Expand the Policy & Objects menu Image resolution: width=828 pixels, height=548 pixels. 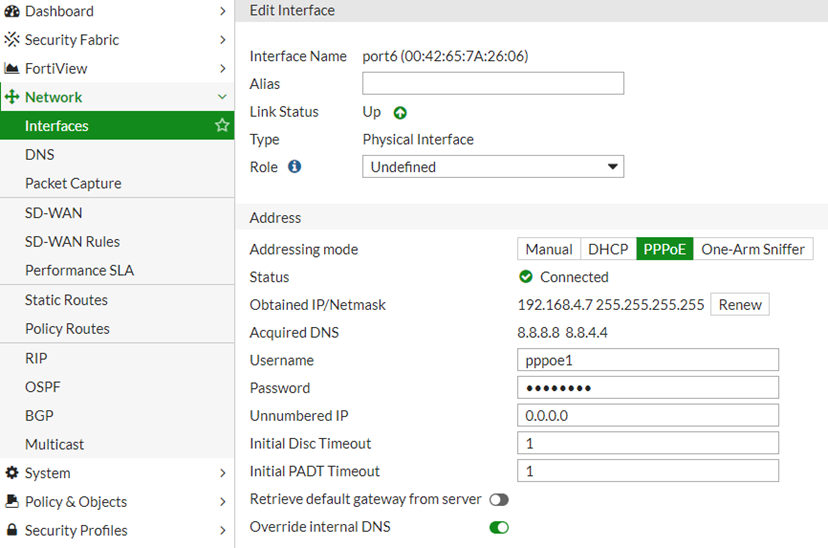(222, 502)
